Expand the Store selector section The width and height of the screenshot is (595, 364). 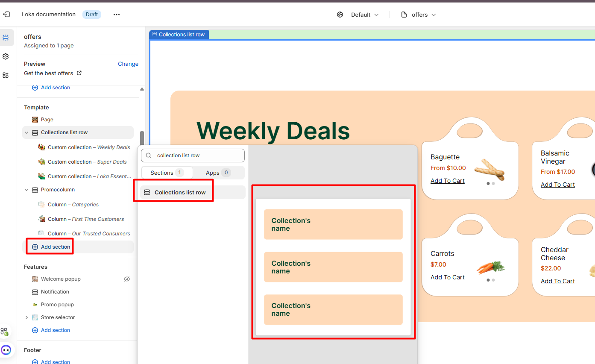point(26,317)
